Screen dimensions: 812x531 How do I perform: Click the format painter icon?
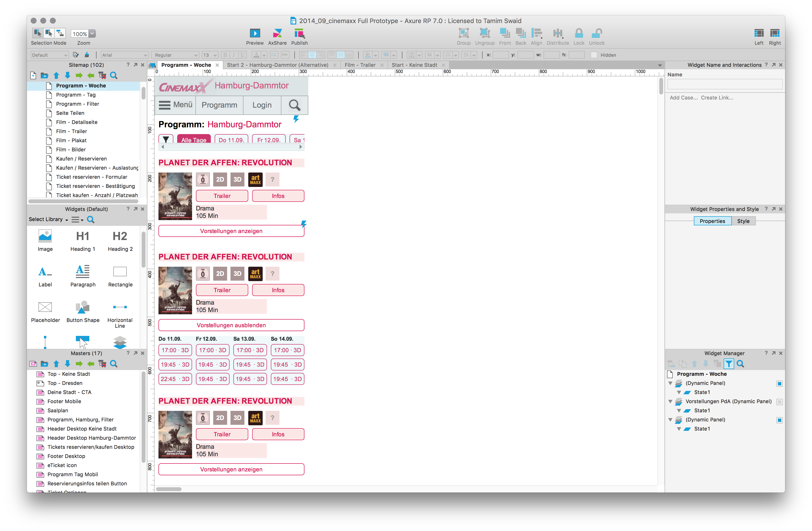87,55
